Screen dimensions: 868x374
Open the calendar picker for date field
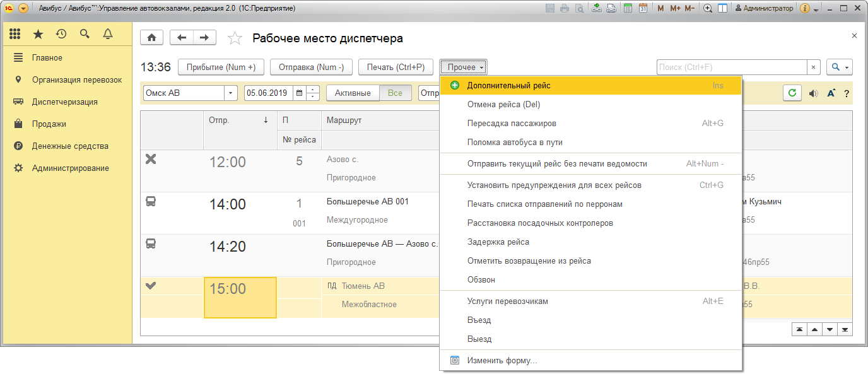tap(299, 93)
